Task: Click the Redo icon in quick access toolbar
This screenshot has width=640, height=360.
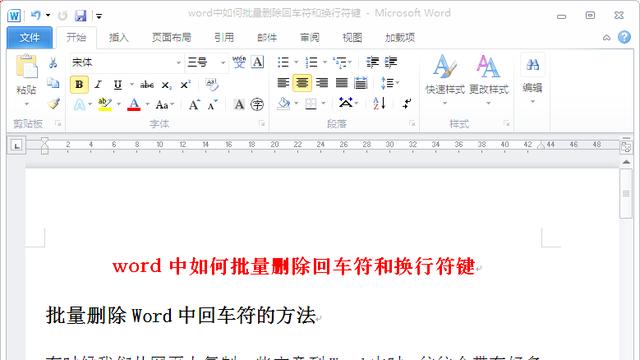Action: (62, 16)
